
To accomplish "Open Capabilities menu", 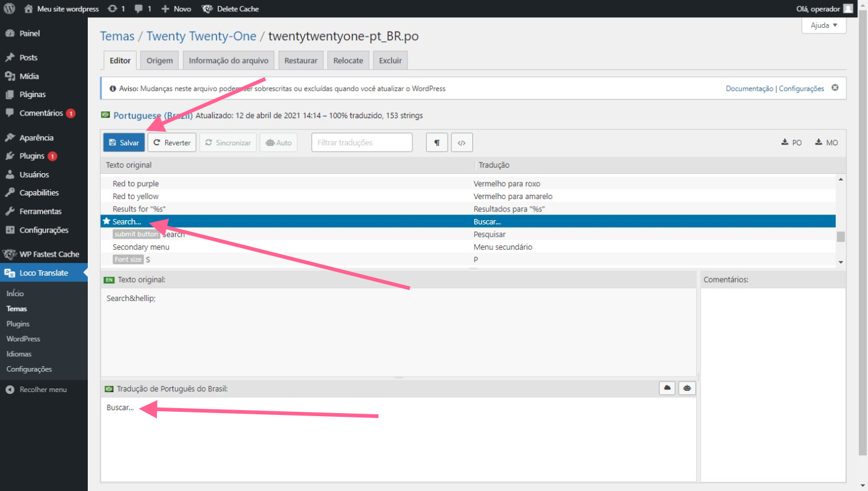I will click(x=44, y=192).
